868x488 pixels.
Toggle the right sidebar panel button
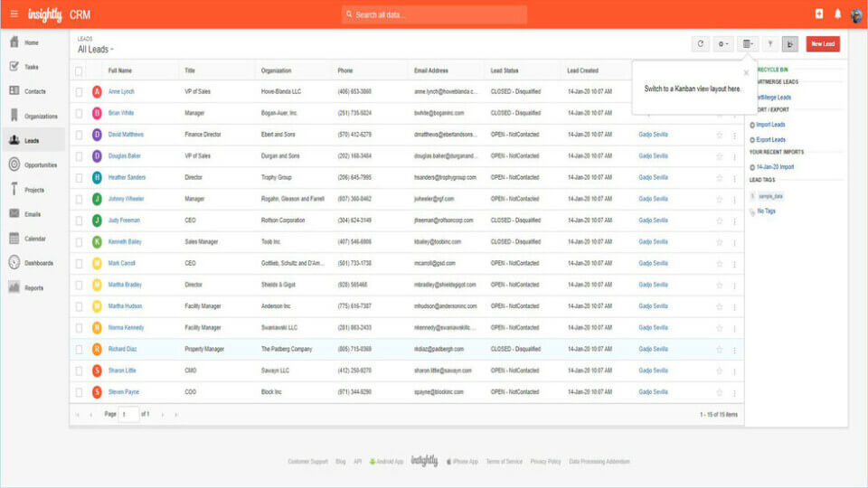click(x=790, y=43)
